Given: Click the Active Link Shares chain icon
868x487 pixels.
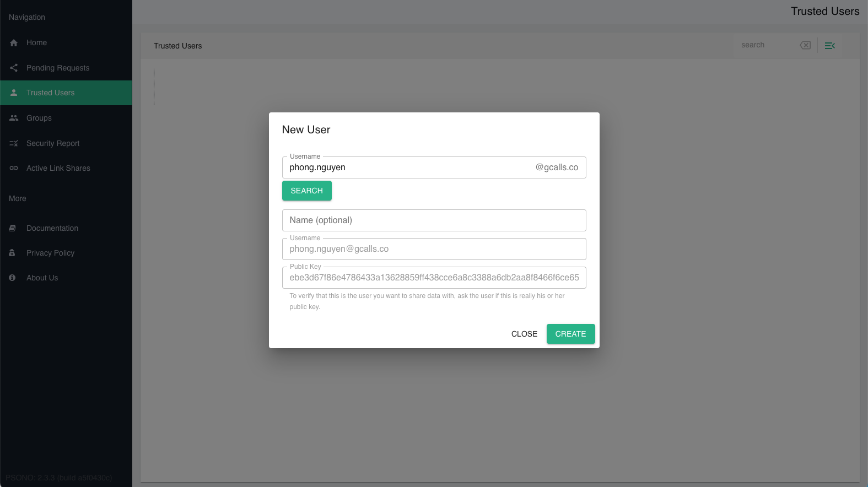Looking at the screenshot, I should [14, 168].
